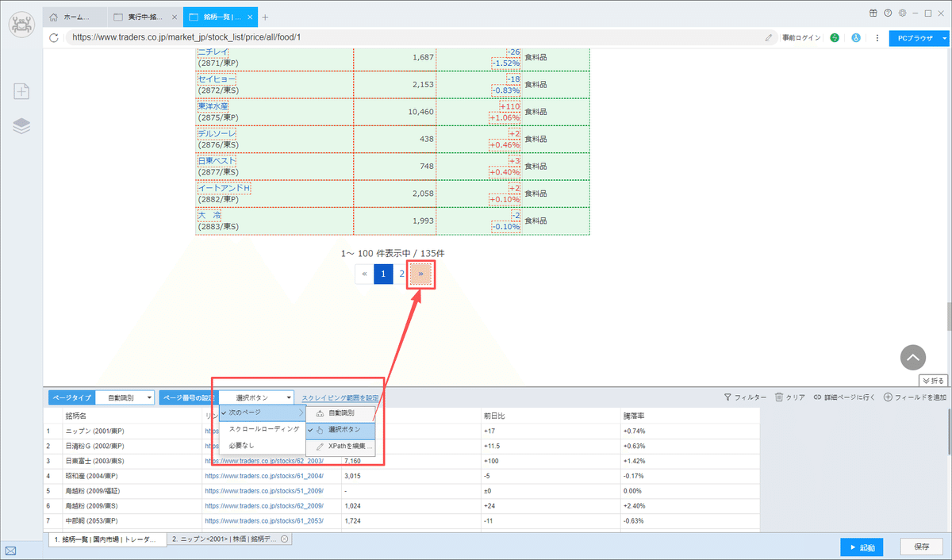Image resolution: width=952 pixels, height=560 pixels.
Task: Open the mail envelope icon at bottom left
Action: point(11,550)
